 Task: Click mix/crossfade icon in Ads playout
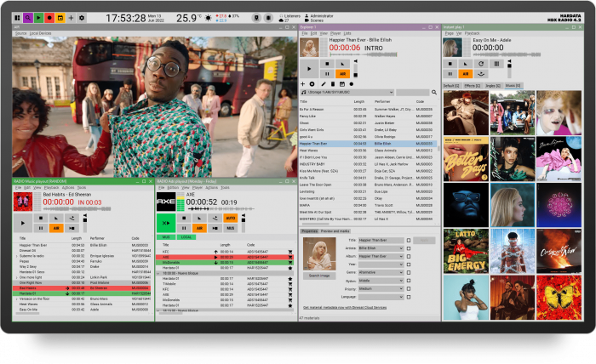point(215,219)
